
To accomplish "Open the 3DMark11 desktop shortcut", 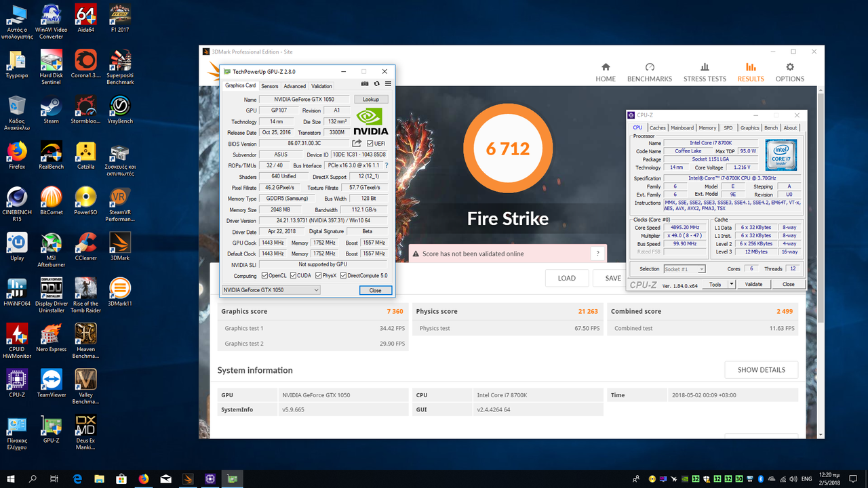I will coord(120,292).
